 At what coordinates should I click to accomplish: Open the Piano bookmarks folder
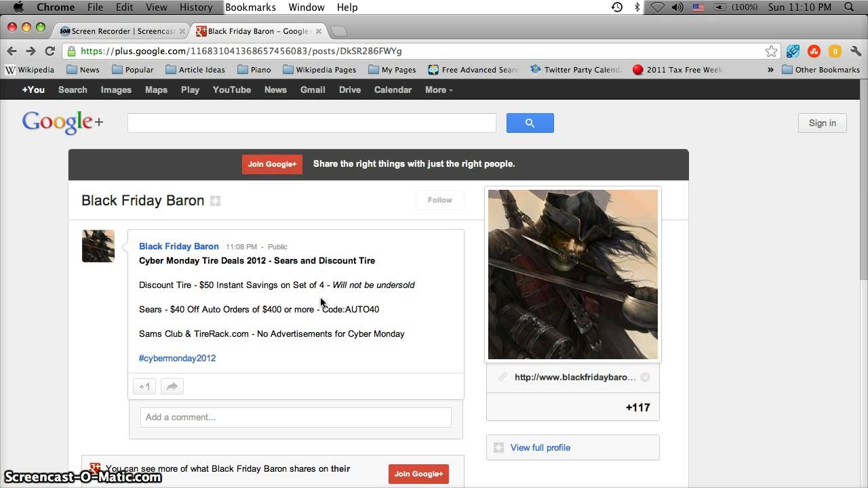(254, 70)
